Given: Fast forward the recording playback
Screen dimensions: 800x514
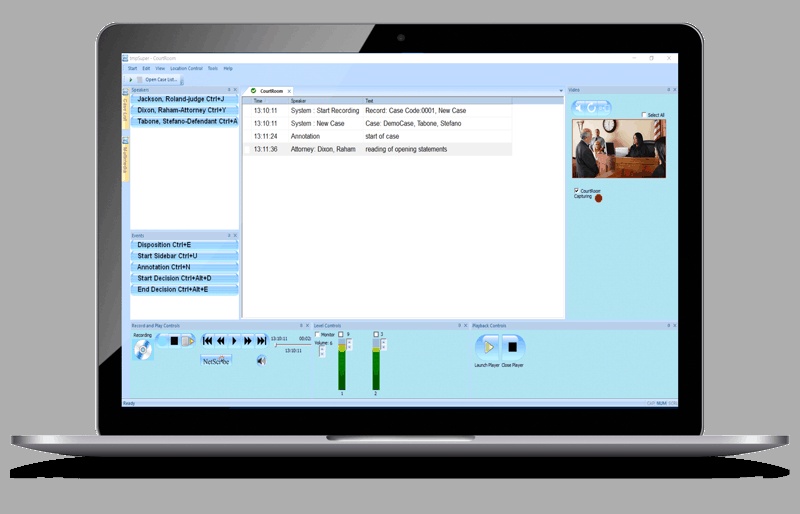Looking at the screenshot, I should 247,340.
